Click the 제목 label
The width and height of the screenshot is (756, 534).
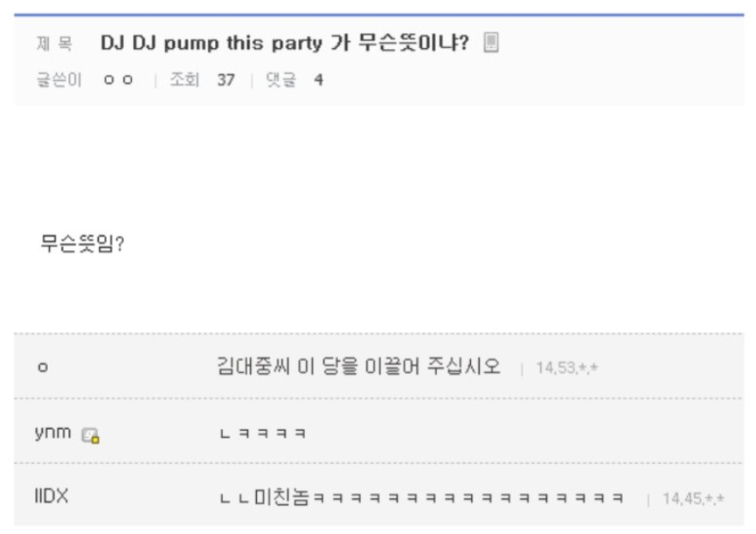click(x=54, y=44)
